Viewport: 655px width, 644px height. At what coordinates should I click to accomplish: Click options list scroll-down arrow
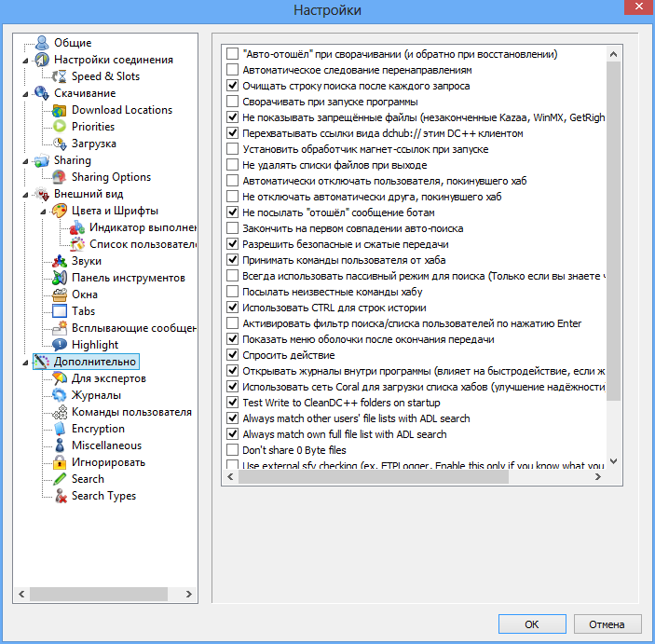(x=613, y=461)
